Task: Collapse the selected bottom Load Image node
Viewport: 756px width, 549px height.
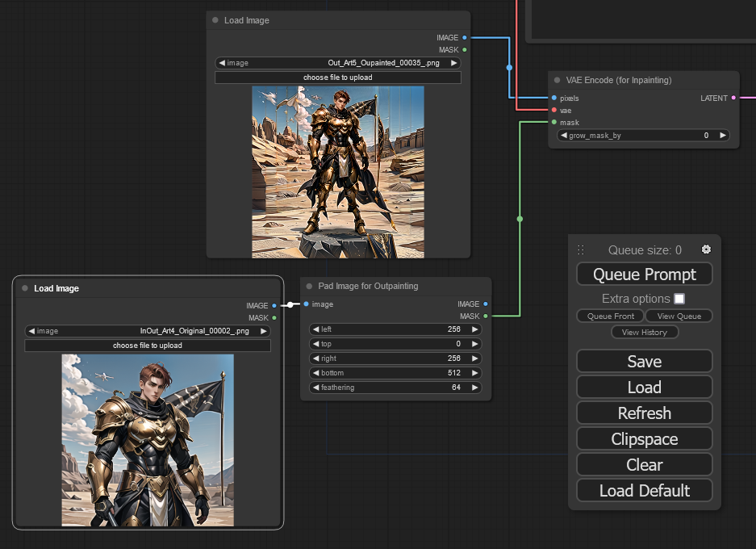Action: [25, 288]
